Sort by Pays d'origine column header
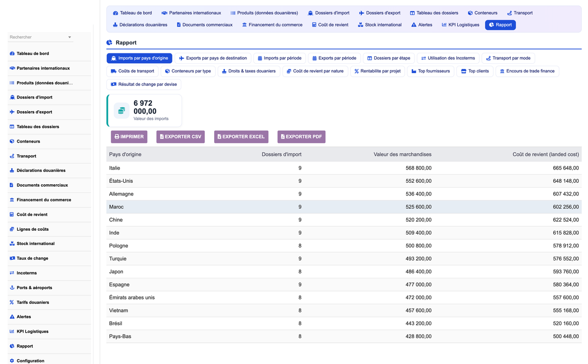Screen dimensions: 588x364 125,154
